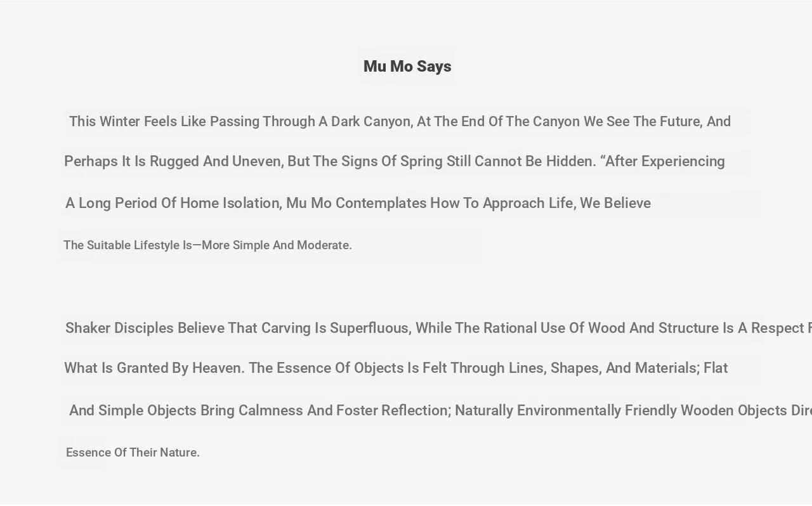Click the line starting 'And Simple Objects Bring'
The width and height of the screenshot is (812, 506).
point(440,410)
